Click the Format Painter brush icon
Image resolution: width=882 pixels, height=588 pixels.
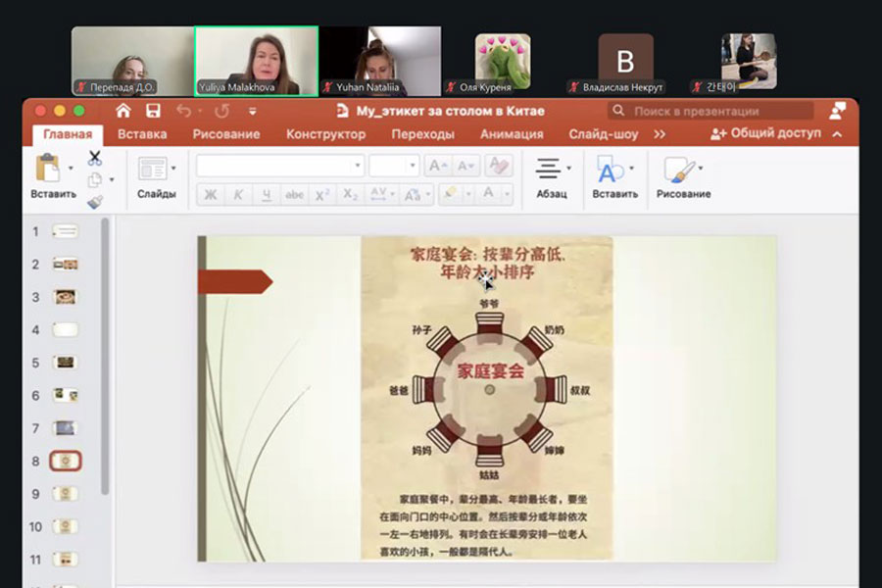point(95,202)
